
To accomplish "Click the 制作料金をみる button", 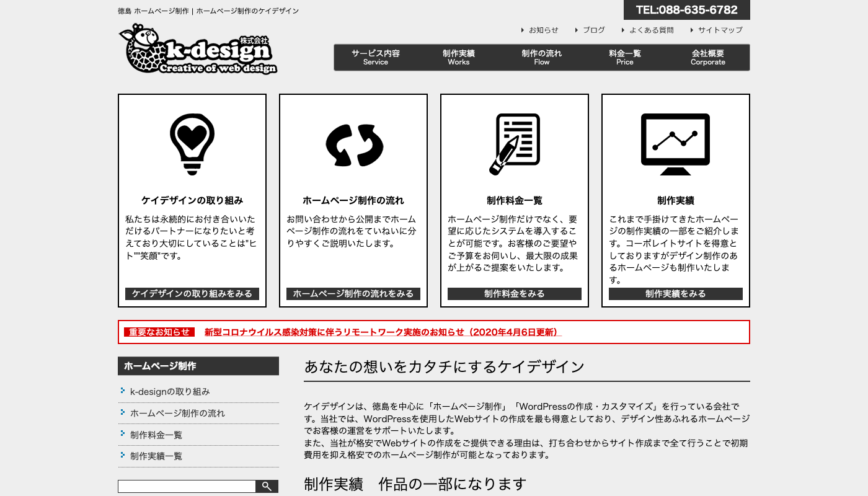I will (515, 294).
